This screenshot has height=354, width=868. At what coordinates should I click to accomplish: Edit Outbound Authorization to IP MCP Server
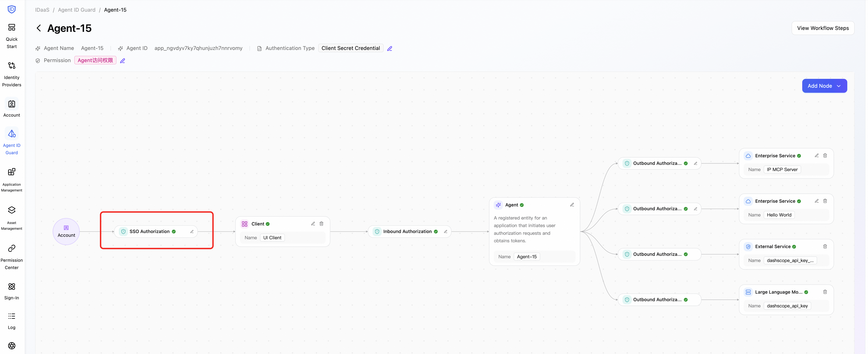[696, 164]
